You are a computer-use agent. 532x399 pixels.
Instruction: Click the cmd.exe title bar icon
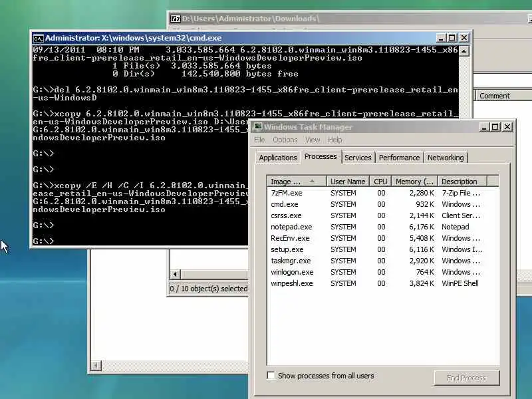point(38,38)
